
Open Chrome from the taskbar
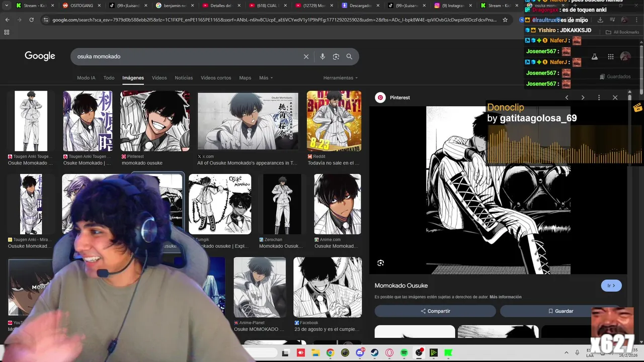[330, 353]
